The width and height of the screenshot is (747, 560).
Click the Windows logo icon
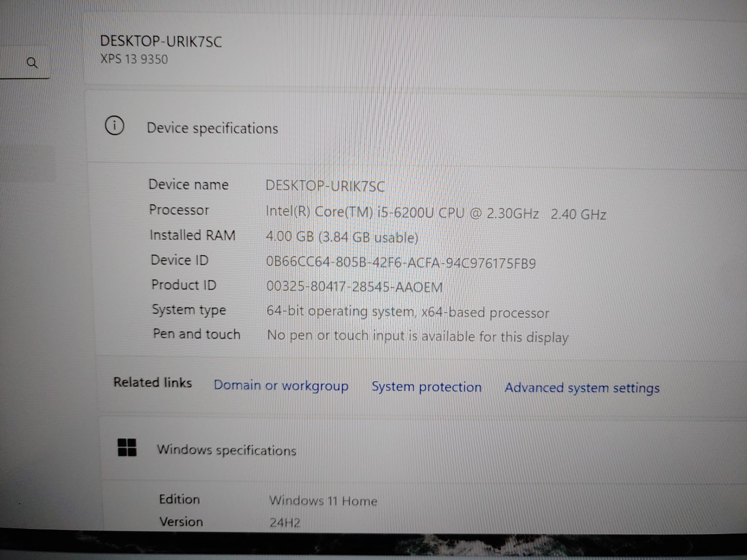(127, 447)
